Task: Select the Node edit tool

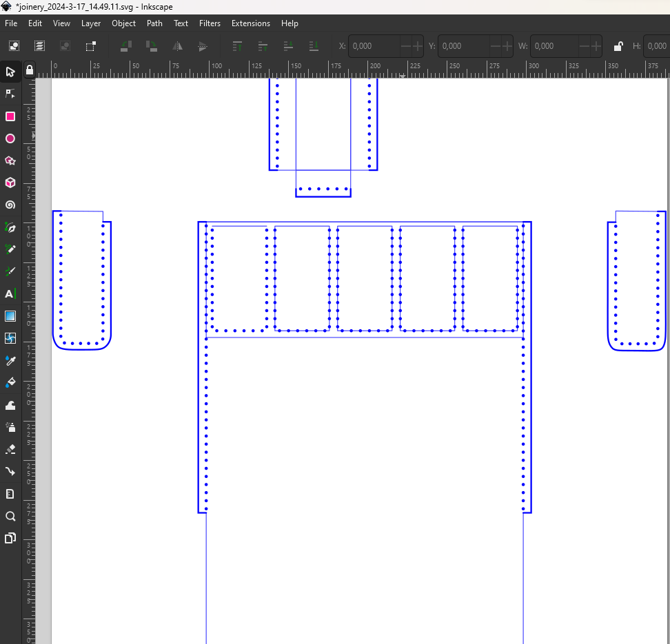Action: [x=10, y=94]
